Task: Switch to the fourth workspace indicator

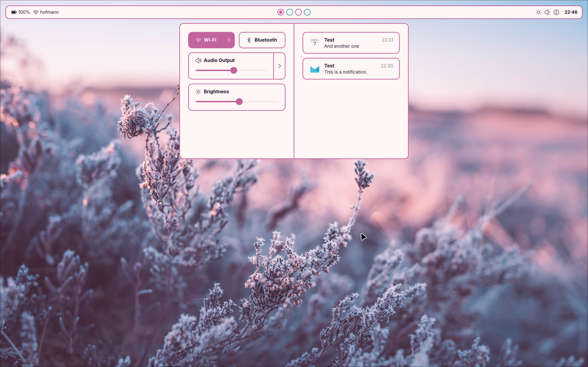Action: pos(307,12)
